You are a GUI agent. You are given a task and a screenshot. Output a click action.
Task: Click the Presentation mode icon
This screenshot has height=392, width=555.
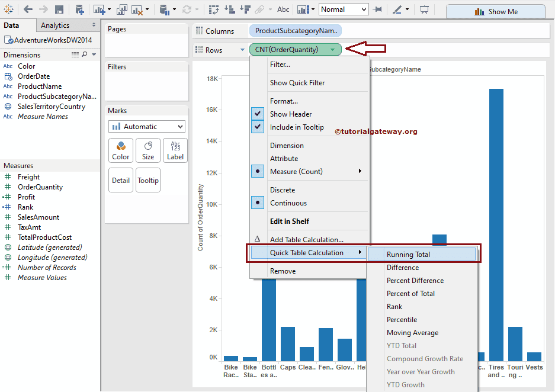[x=424, y=9]
